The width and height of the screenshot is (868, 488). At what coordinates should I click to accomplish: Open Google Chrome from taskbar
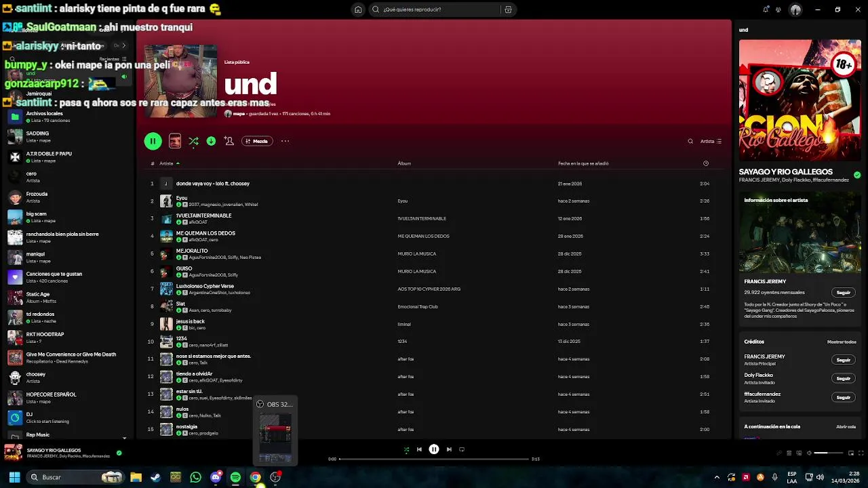point(255,477)
